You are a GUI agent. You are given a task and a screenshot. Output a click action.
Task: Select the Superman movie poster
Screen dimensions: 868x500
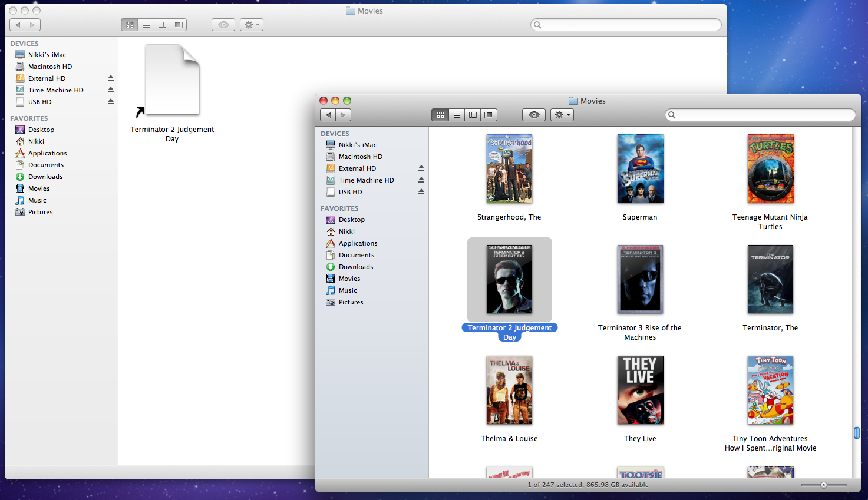(641, 168)
